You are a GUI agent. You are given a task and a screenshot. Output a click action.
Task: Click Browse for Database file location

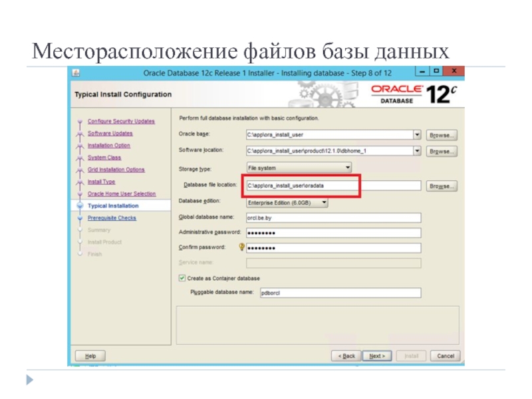point(442,186)
